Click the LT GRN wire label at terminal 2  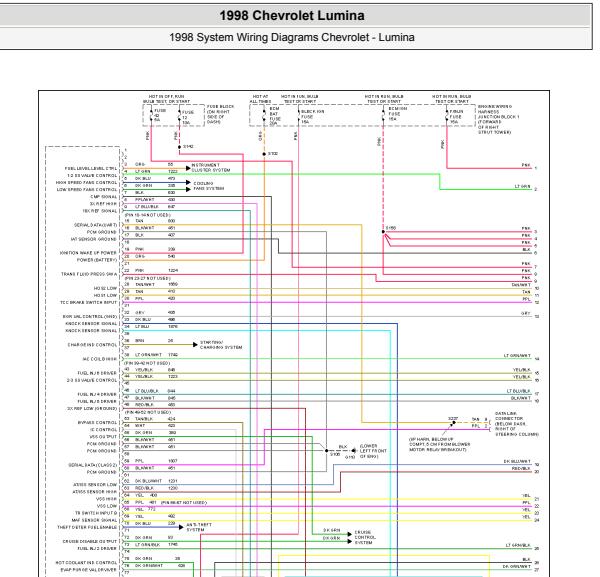pyautogui.click(x=523, y=186)
